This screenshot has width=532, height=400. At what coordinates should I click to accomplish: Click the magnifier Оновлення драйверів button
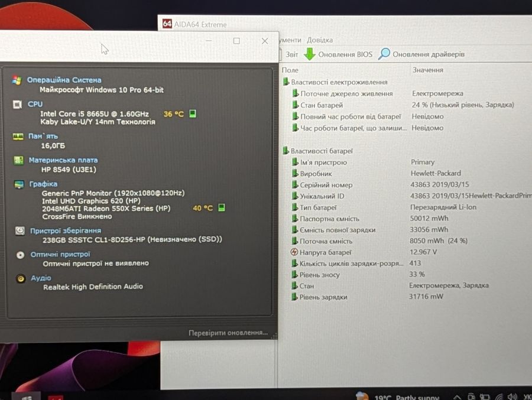pos(421,54)
